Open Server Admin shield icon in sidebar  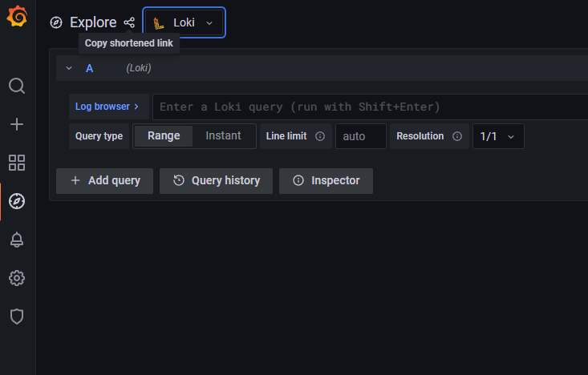(17, 317)
